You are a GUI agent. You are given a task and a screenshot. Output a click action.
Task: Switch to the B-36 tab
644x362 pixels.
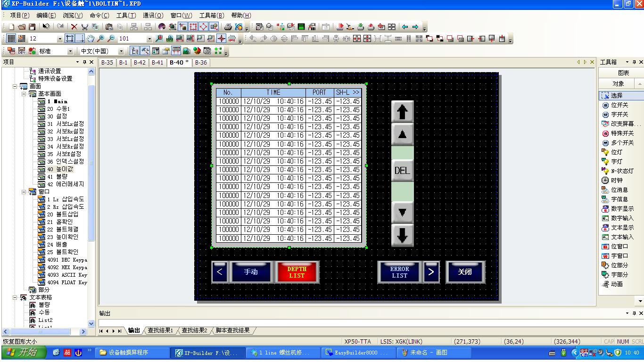[x=201, y=63]
